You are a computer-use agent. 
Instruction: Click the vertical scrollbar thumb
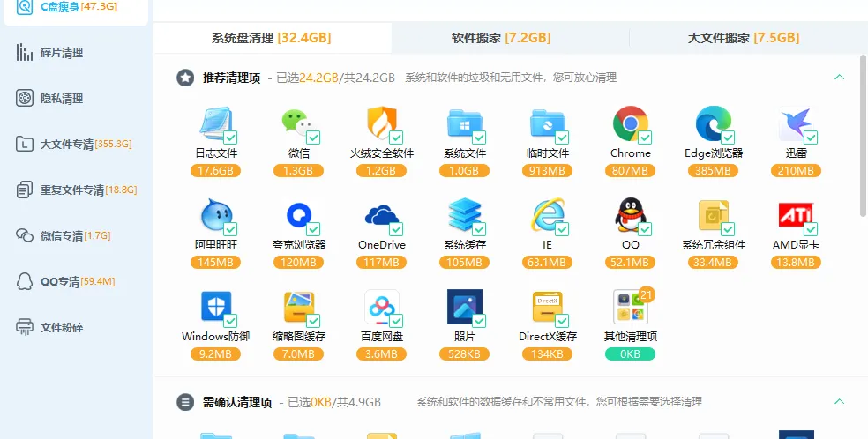863,135
